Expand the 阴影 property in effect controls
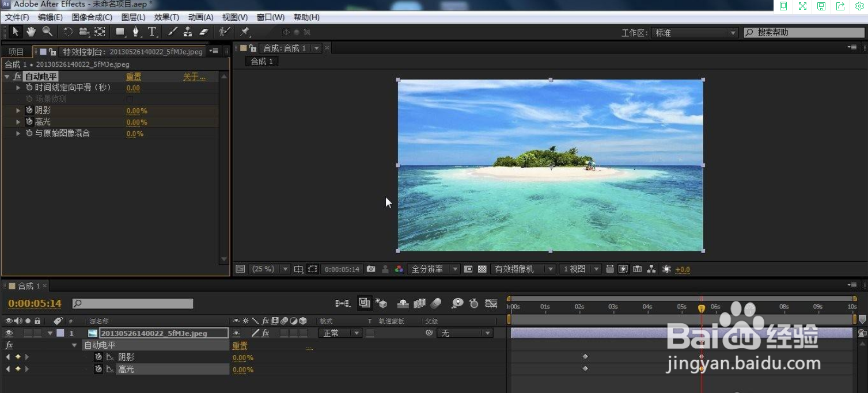This screenshot has width=868, height=393. click(18, 110)
